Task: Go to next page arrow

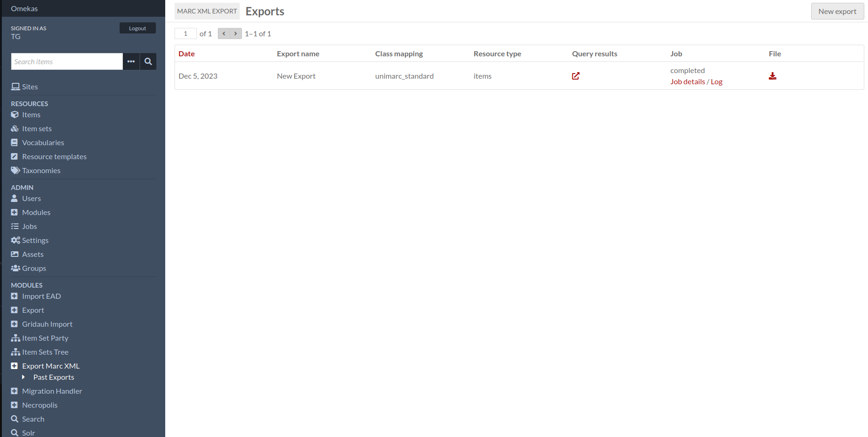Action: click(x=236, y=34)
